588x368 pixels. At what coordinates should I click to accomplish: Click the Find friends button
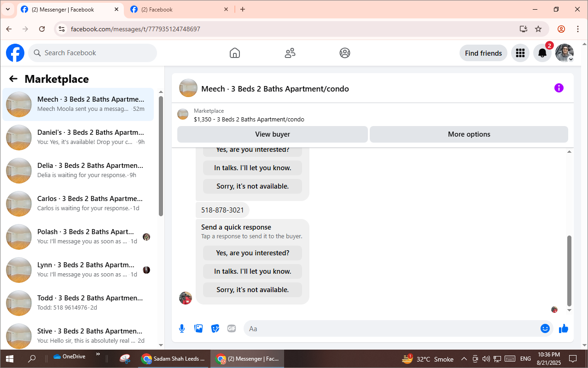(483, 53)
